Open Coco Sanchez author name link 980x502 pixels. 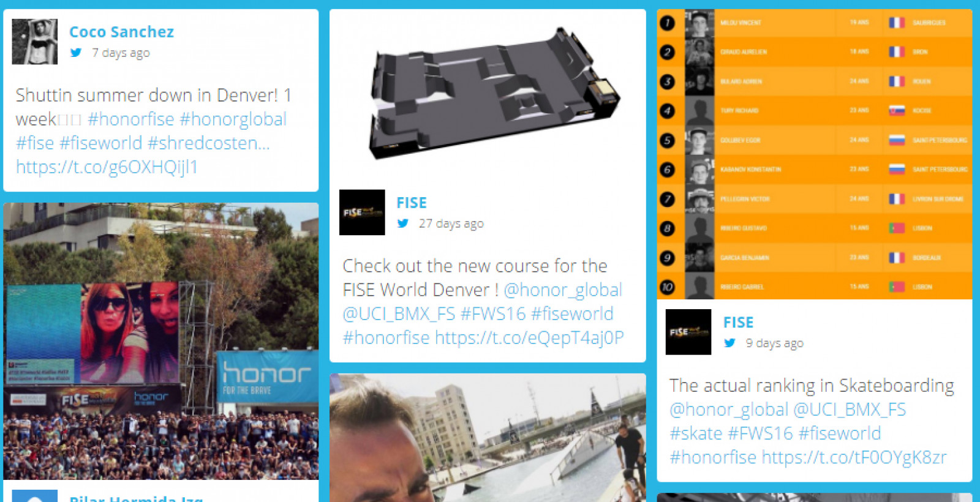click(x=121, y=32)
